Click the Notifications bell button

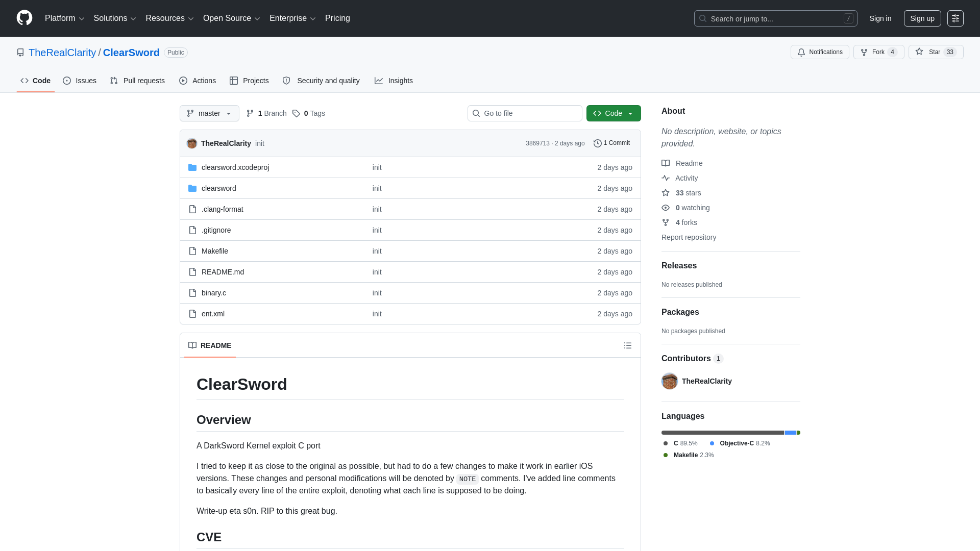(x=820, y=52)
